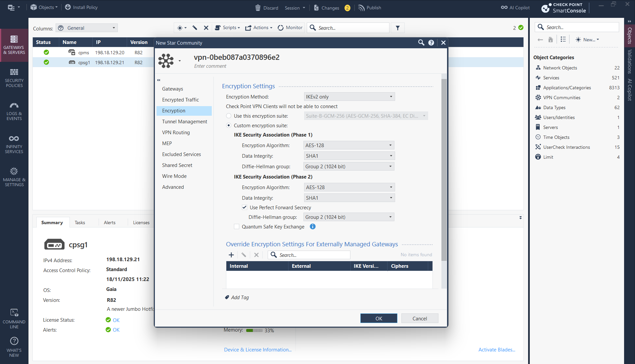
Task: Open the Device & License Information link
Action: pos(257,350)
